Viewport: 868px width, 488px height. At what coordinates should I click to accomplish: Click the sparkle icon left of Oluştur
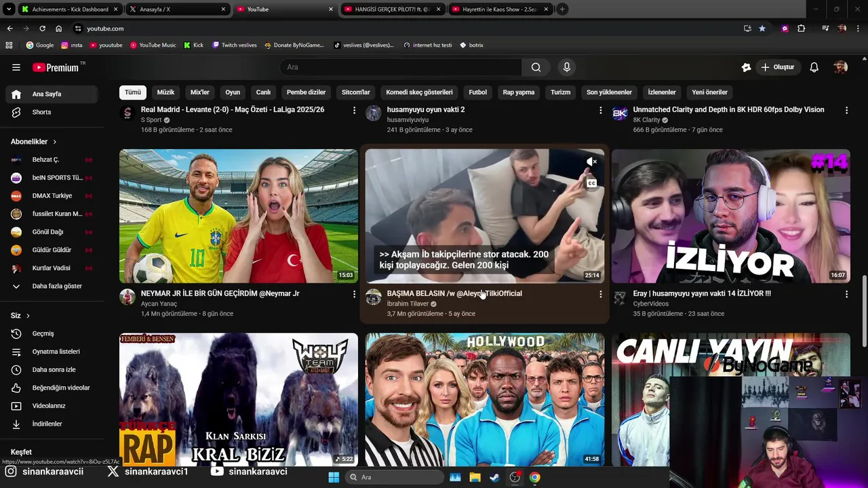746,67
